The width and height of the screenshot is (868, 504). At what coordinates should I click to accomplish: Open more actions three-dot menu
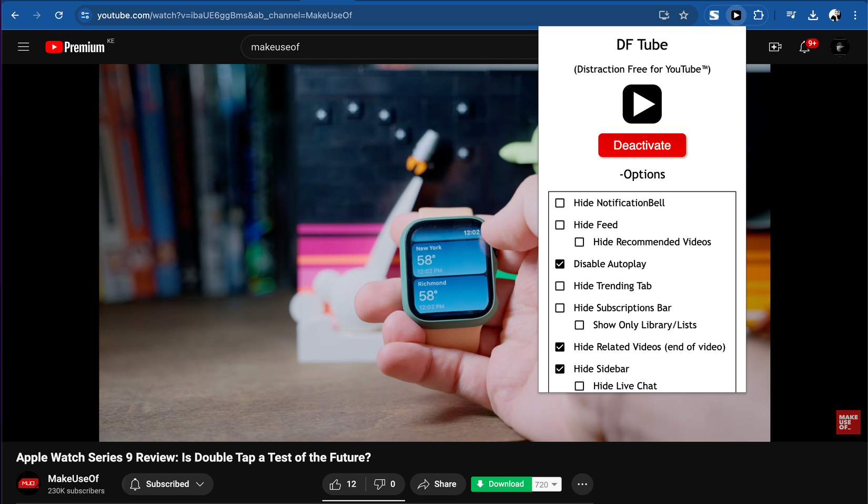click(582, 484)
